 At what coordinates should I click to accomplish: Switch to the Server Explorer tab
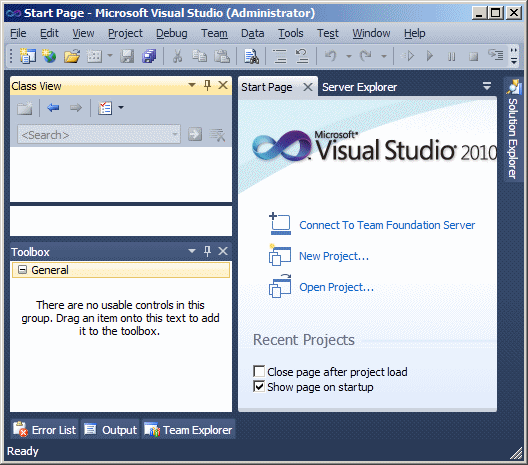(359, 87)
